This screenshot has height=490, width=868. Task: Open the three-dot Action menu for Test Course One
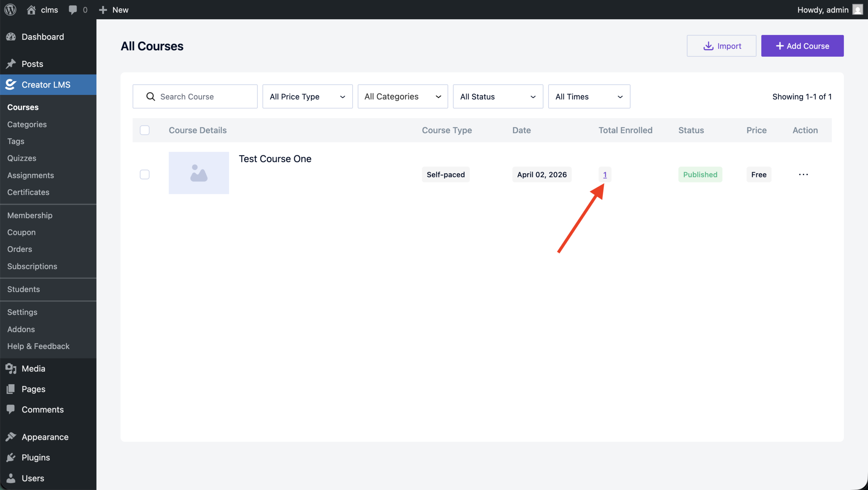(x=804, y=174)
